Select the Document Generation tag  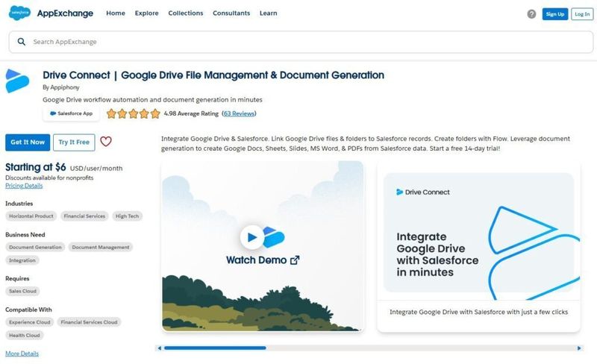tap(35, 247)
